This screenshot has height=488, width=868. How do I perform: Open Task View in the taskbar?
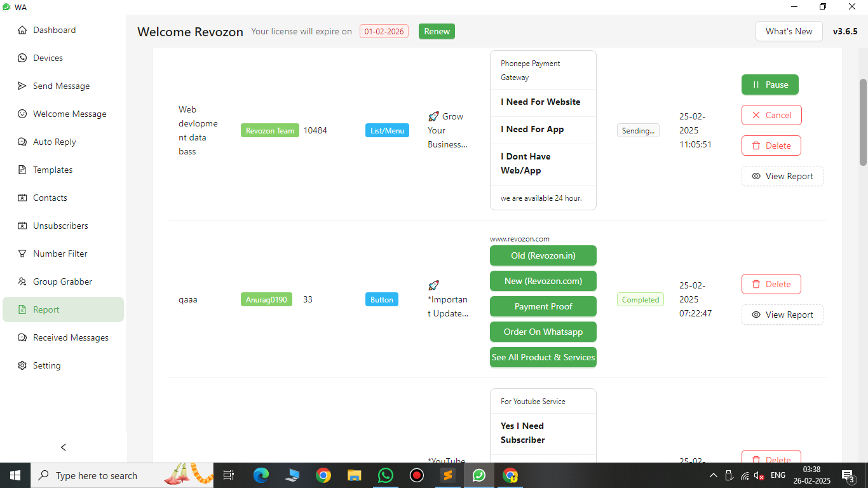(x=229, y=475)
